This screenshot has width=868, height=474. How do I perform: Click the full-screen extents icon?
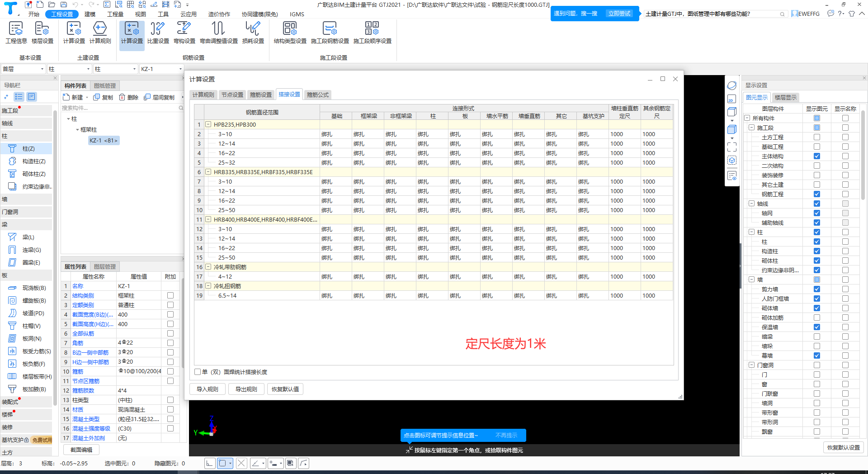732,147
